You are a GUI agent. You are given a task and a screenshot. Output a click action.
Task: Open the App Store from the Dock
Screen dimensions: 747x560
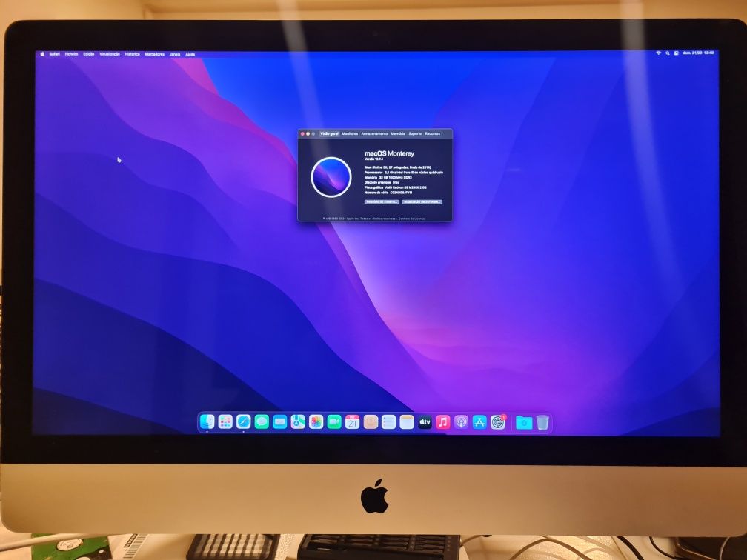click(x=479, y=421)
